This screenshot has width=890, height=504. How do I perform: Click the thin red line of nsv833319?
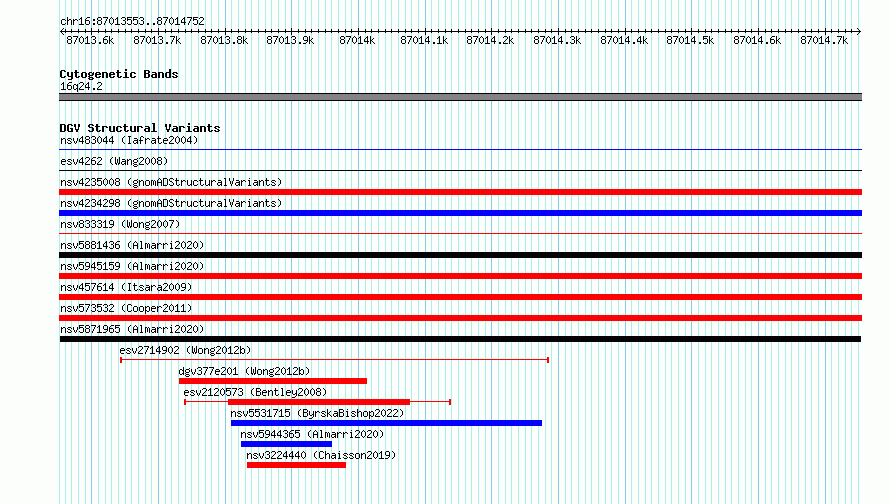point(460,233)
